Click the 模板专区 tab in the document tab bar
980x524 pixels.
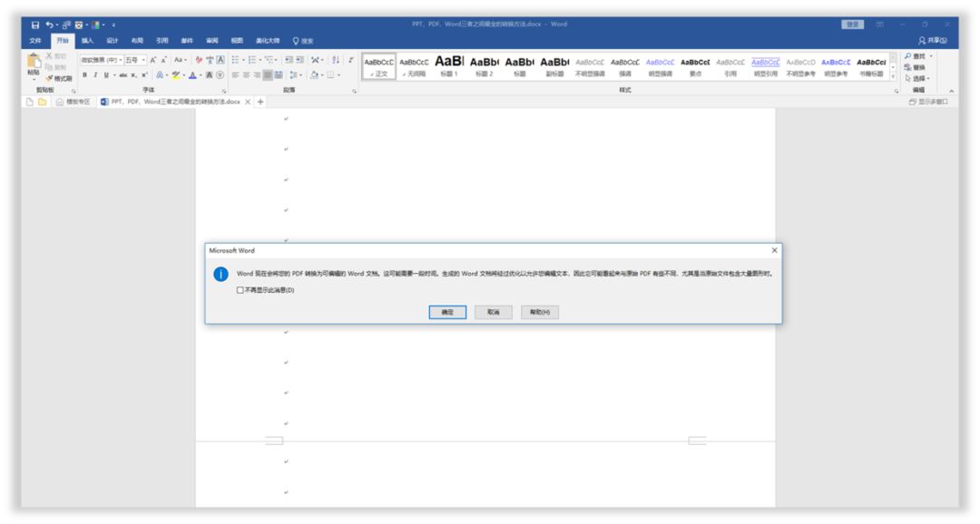click(73, 102)
